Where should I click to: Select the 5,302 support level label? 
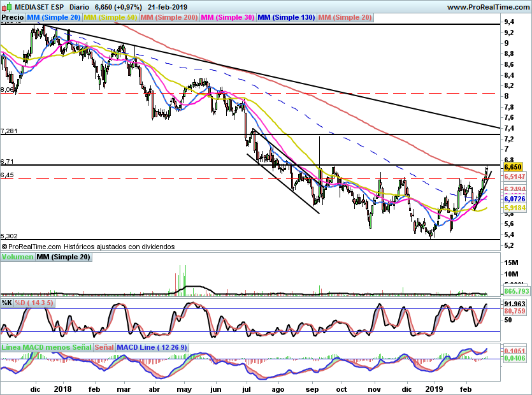(x=9, y=236)
